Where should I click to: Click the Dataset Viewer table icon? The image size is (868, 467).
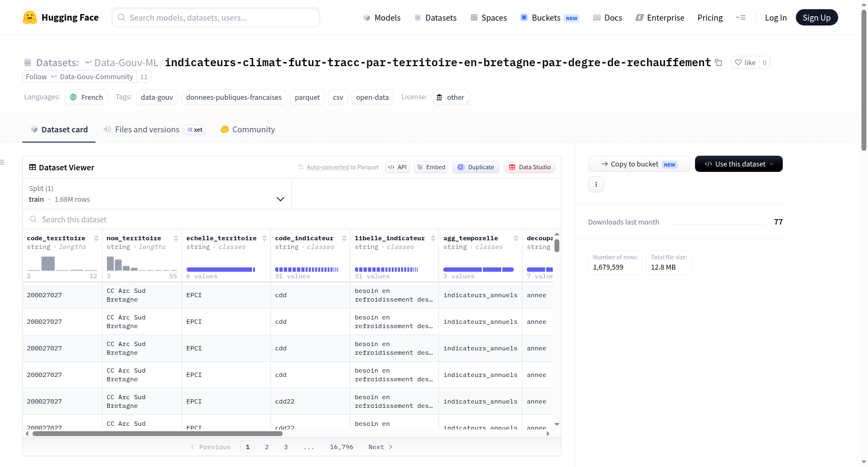coord(33,167)
